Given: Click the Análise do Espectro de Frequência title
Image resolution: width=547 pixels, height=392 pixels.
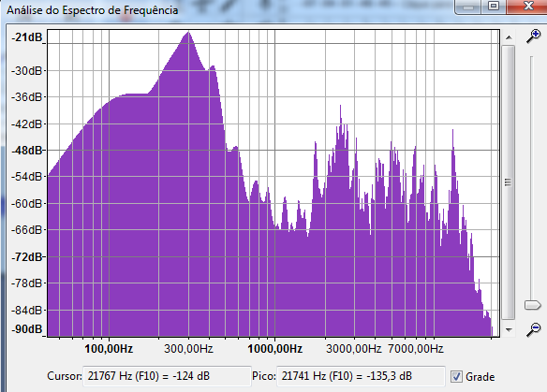Looking at the screenshot, I should (93, 10).
